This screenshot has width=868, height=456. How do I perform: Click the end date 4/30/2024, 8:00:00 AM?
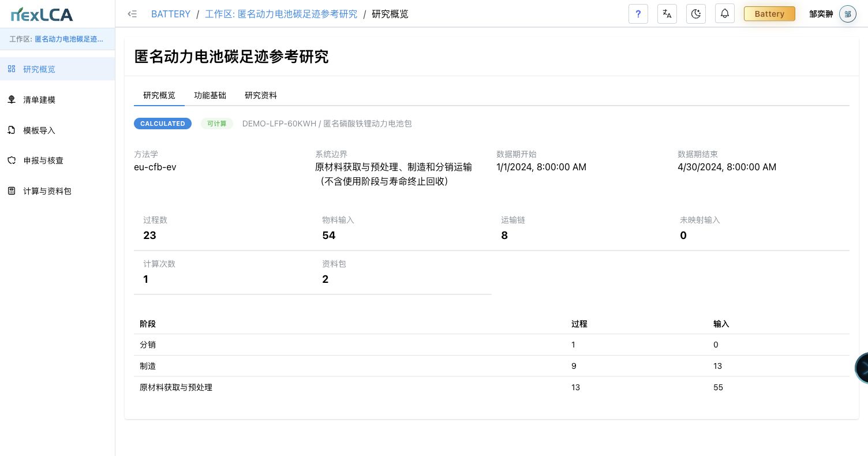727,167
